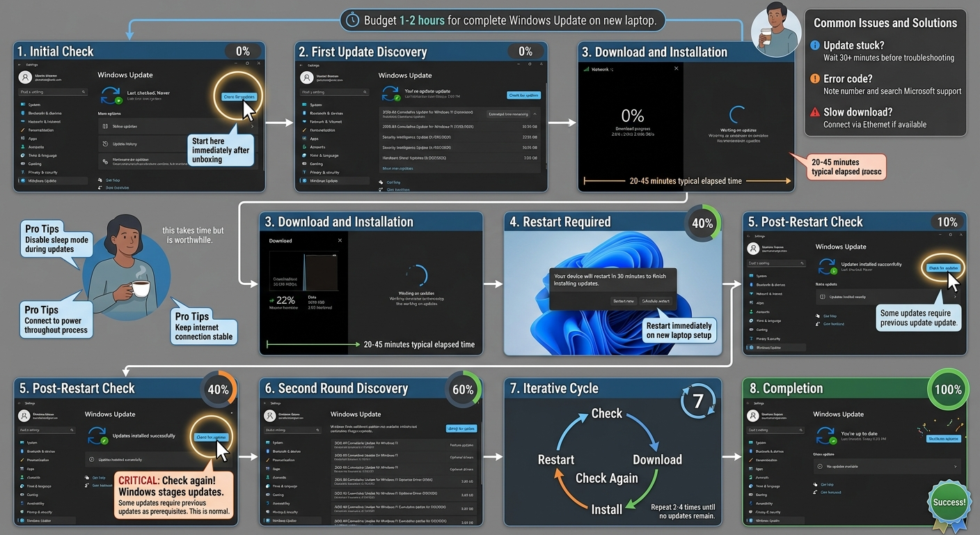Click Check for updates in Initial Check panel
The width and height of the screenshot is (980, 535).
coord(239,97)
